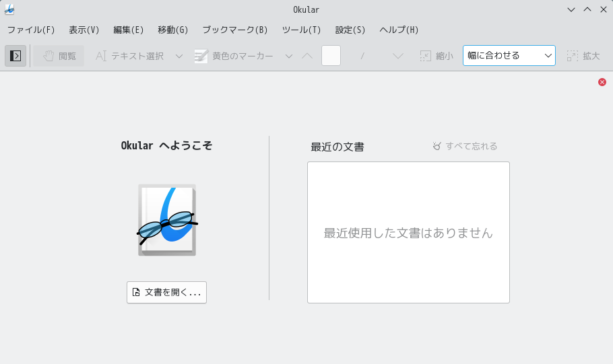Open the 黄色のマーカー annotation dropdown arrow
This screenshot has height=364, width=613.
(x=289, y=56)
